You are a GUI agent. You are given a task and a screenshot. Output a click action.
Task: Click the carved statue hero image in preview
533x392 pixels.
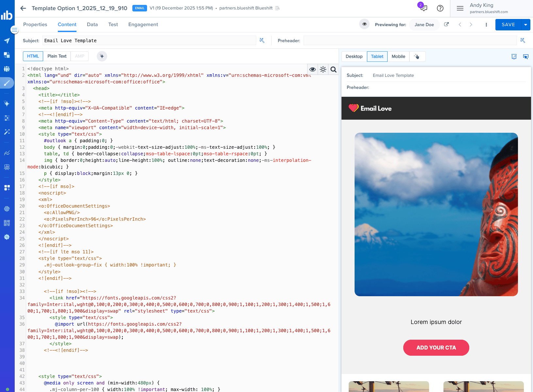[x=436, y=214]
